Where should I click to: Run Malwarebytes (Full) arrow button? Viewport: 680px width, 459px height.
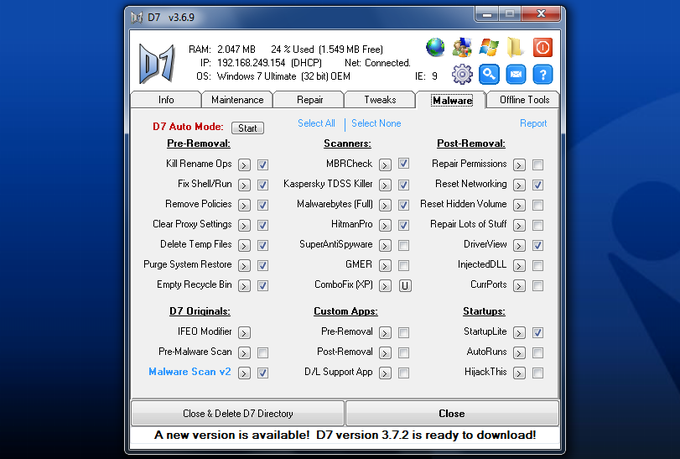point(385,205)
